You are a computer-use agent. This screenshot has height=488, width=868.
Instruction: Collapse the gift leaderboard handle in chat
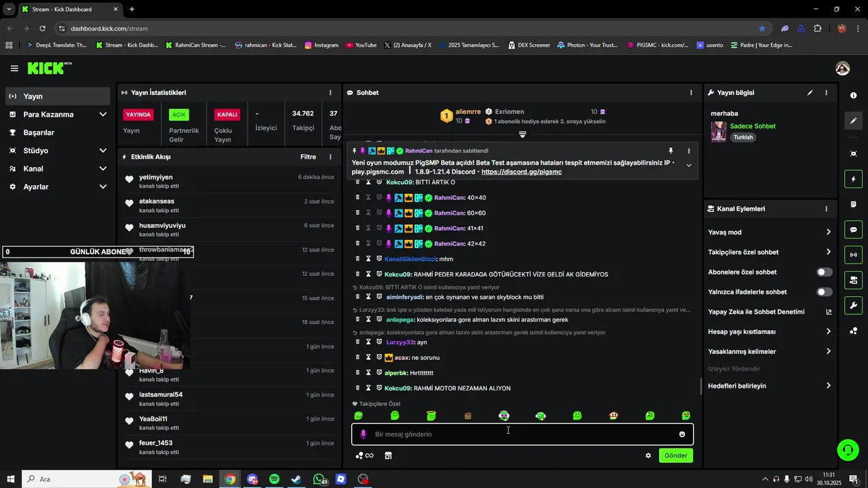point(522,135)
